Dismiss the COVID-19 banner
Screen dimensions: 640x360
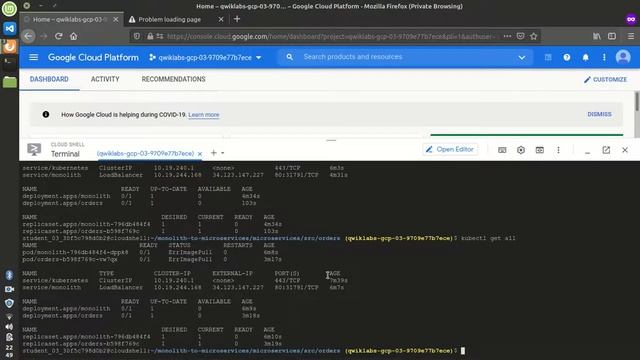click(599, 114)
